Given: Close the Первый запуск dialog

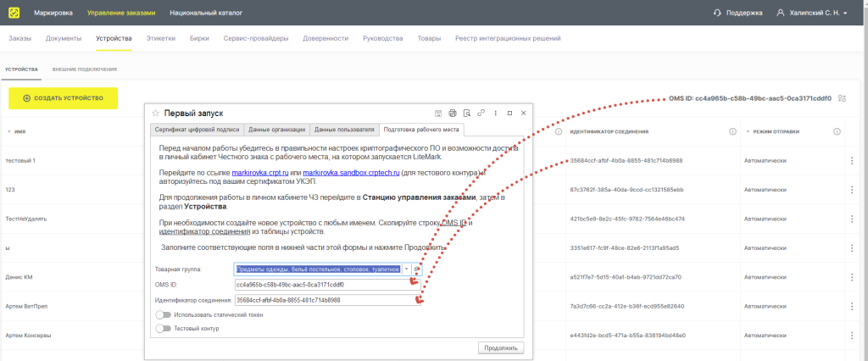Looking at the screenshot, I should point(524,113).
